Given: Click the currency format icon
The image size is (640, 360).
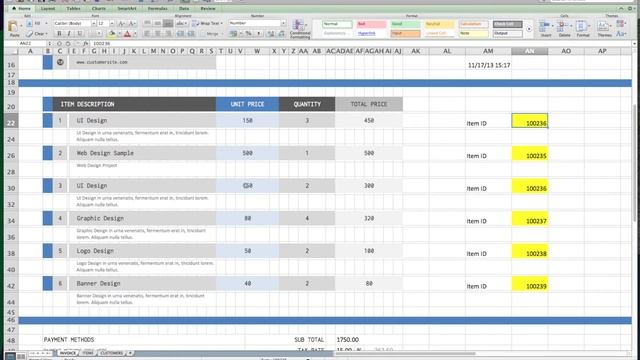Looking at the screenshot, I should 233,33.
